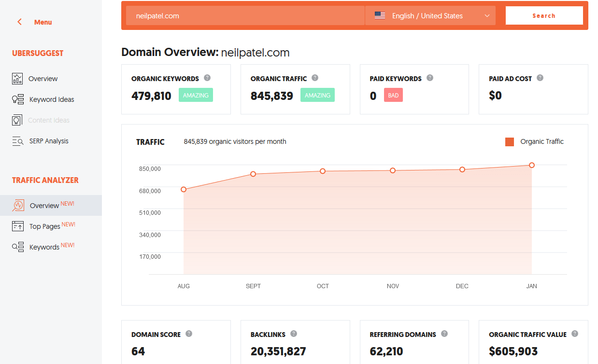Screen dimensions: 598x364
Task: Click the 850,000 y-axis label
Action: pyautogui.click(x=150, y=168)
